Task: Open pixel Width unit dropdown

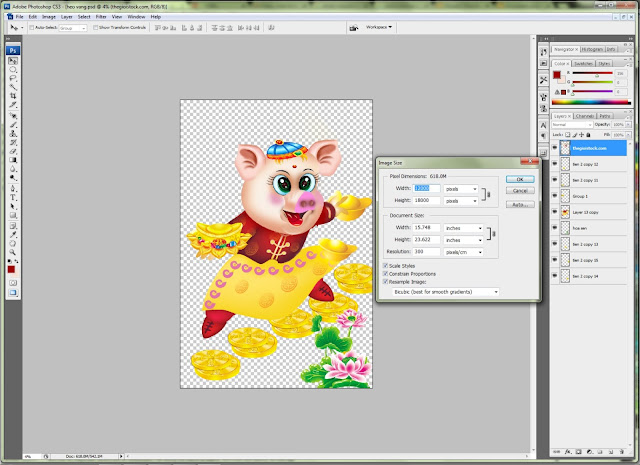Action: tap(461, 189)
